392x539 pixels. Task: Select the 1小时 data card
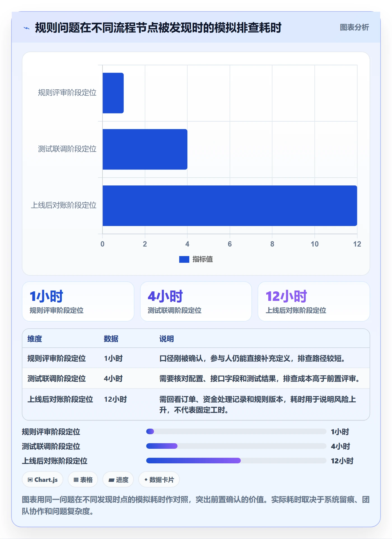click(78, 301)
